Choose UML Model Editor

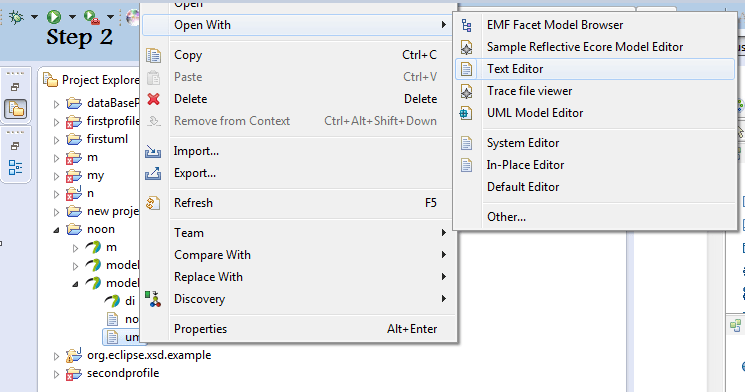595,113
